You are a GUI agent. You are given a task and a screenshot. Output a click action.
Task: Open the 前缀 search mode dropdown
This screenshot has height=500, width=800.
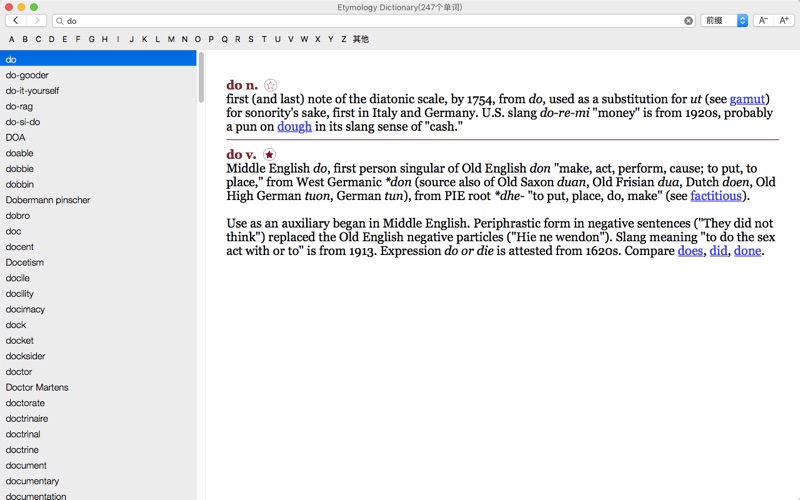(x=724, y=20)
